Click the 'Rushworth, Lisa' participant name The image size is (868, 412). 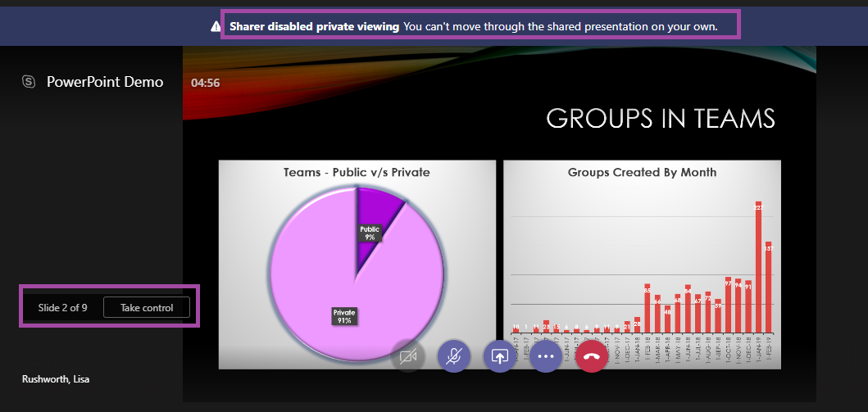[56, 379]
